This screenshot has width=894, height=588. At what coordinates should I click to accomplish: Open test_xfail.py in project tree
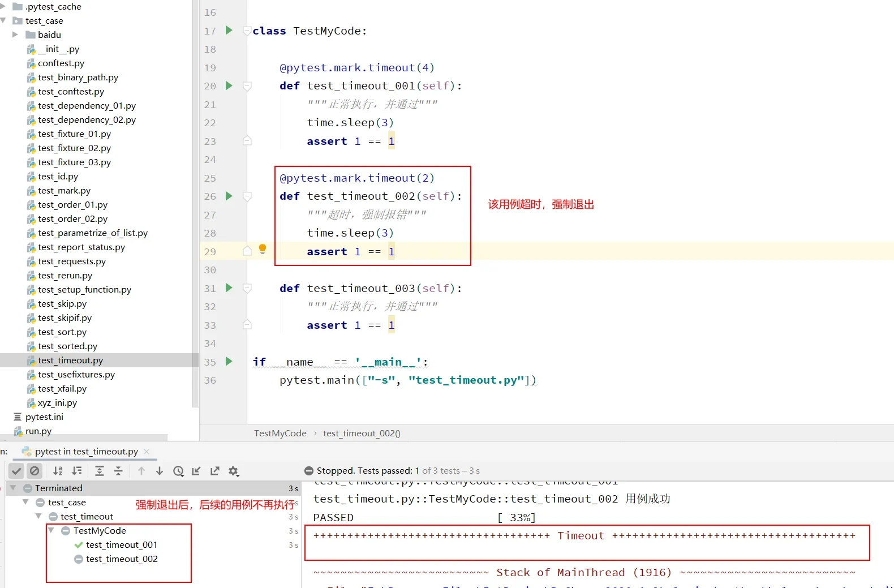(x=62, y=388)
